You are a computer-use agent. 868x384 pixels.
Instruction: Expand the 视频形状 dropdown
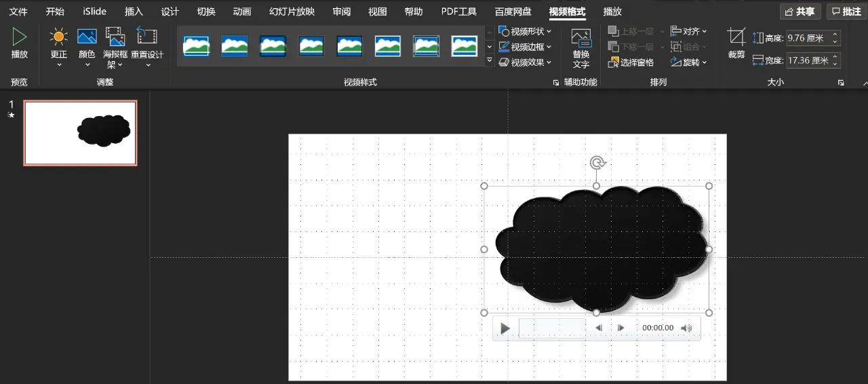[x=526, y=31]
